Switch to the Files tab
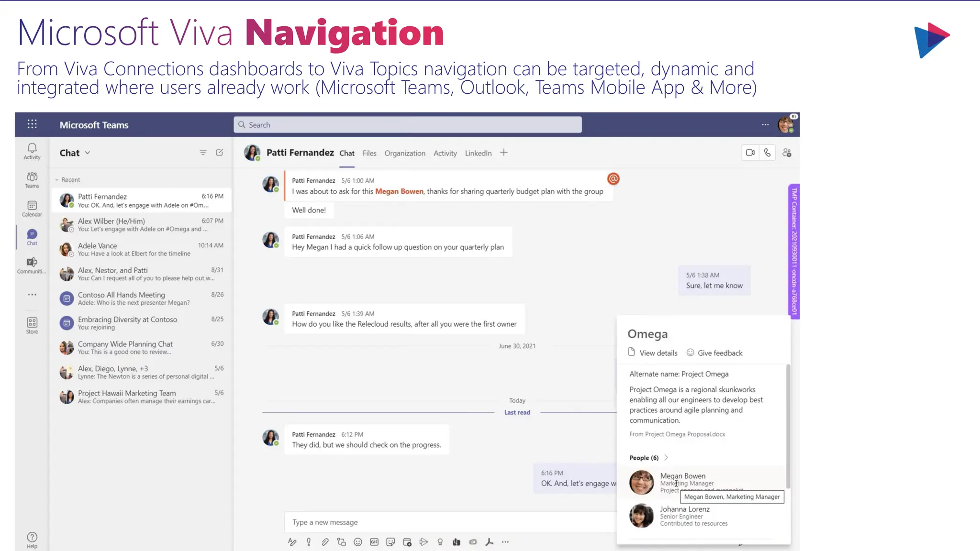The image size is (980, 551). (x=369, y=153)
